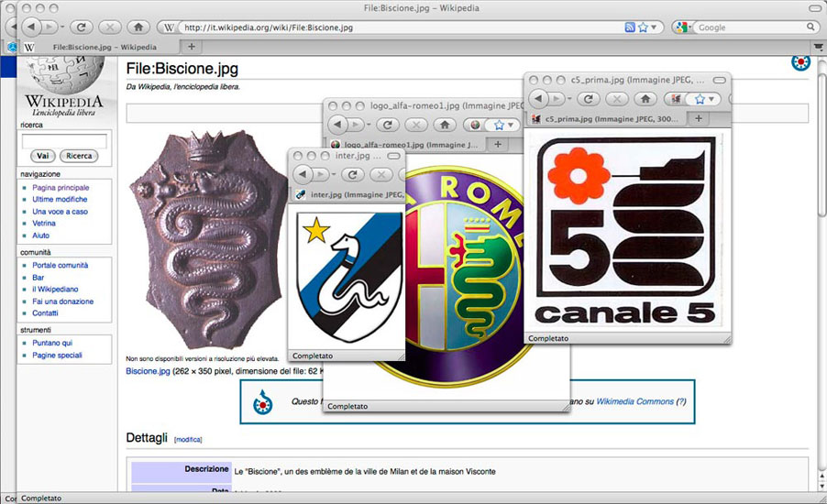Select the c5_prima.jpg tab

coord(607,119)
